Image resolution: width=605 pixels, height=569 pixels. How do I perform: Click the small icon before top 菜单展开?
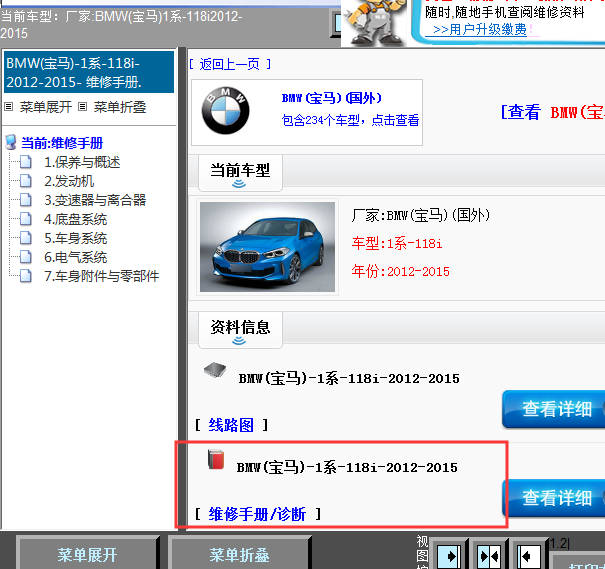click(x=8, y=107)
